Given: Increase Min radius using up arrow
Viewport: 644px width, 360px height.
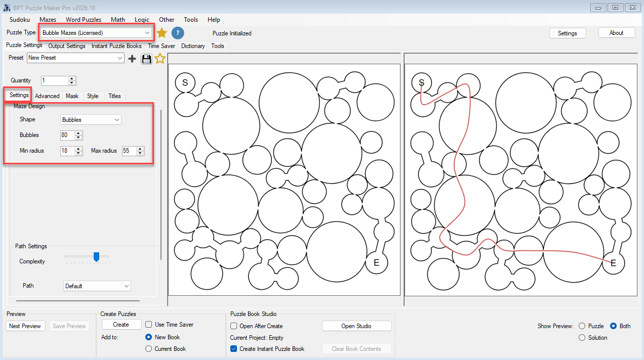Looking at the screenshot, I should [x=78, y=149].
